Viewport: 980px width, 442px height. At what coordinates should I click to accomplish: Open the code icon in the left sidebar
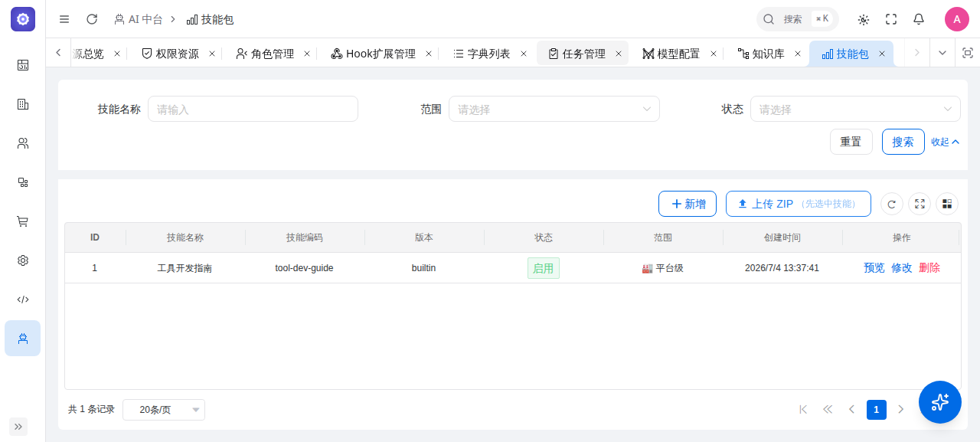click(23, 300)
